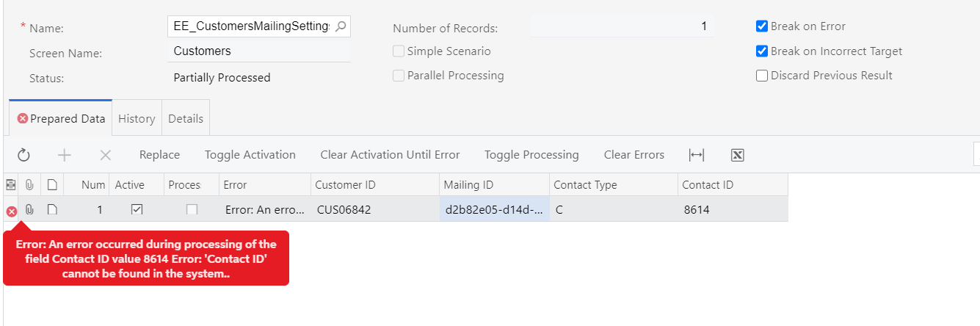Image resolution: width=980 pixels, height=326 pixels.
Task: Click the Fit to Screen columns icon
Action: [x=697, y=155]
